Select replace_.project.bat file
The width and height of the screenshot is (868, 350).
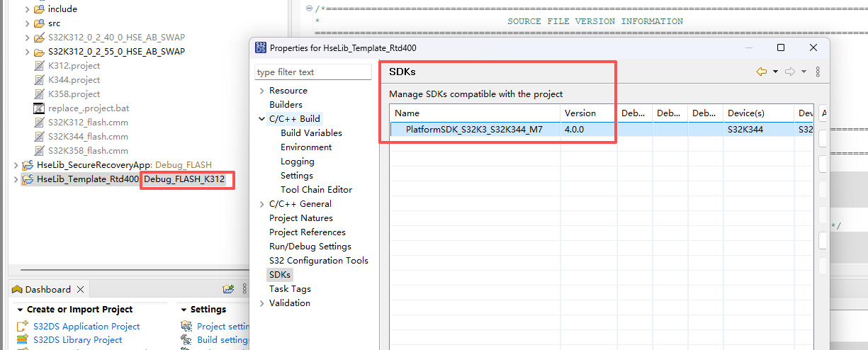[89, 108]
